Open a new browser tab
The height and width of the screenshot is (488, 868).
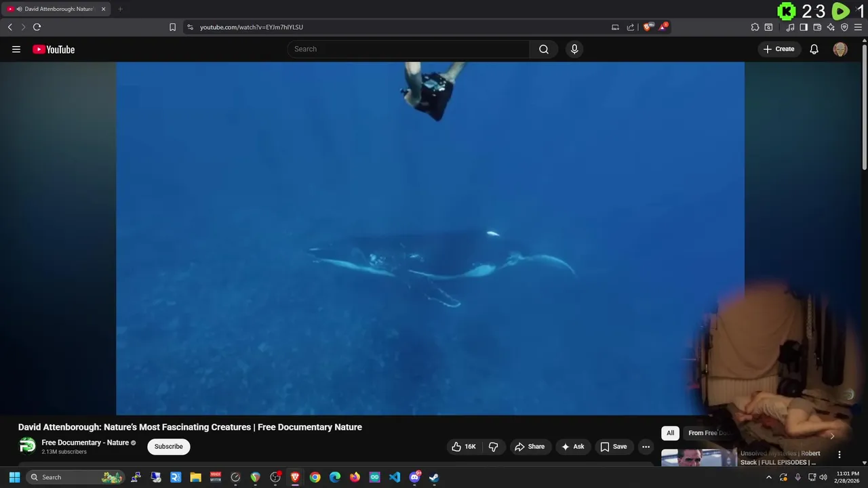coord(120,9)
